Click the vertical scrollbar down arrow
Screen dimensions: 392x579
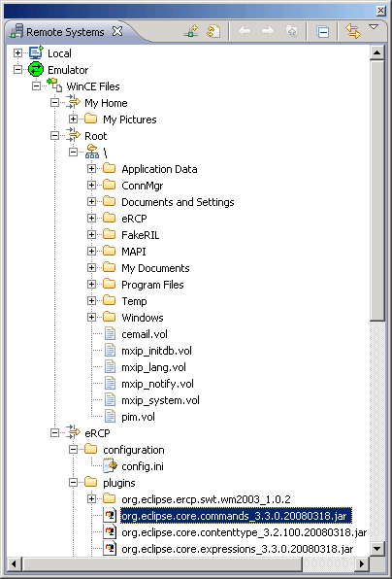376,549
